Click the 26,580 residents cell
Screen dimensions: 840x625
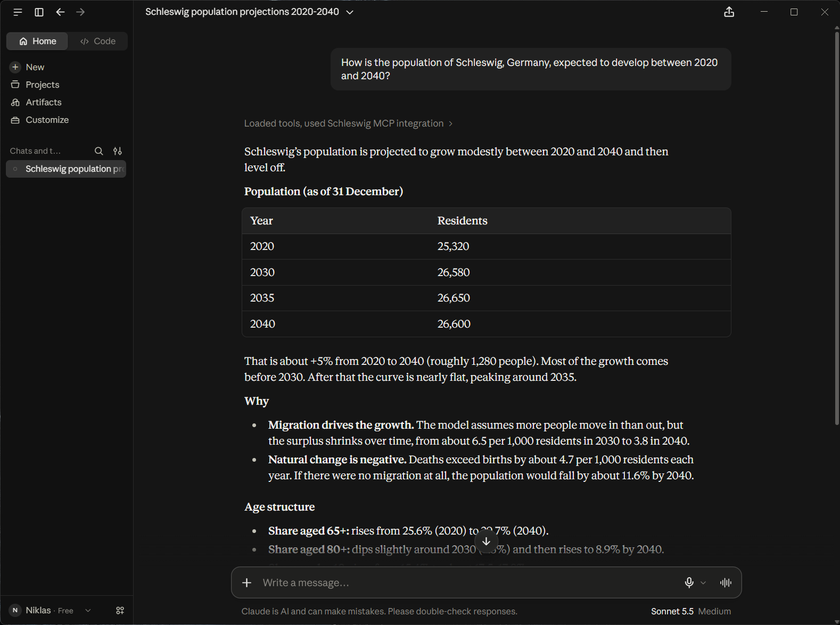pos(580,272)
